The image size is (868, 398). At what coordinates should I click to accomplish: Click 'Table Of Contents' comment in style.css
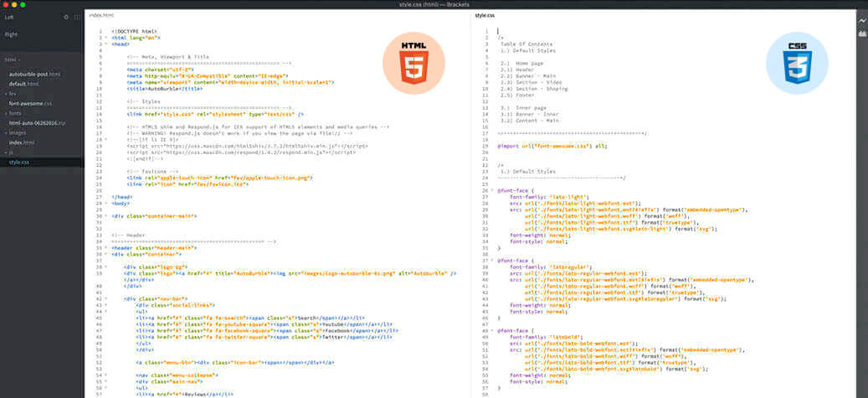[526, 44]
